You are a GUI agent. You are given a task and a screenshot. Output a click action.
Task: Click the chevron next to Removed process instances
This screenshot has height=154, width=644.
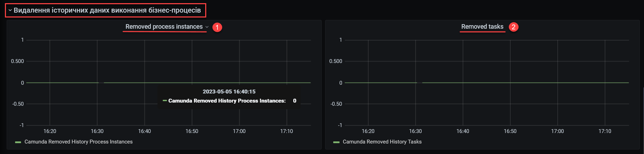[207, 27]
